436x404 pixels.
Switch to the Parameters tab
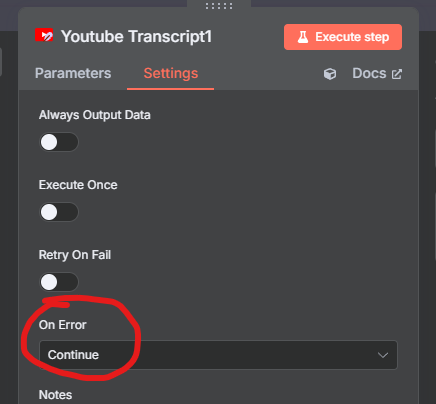[x=73, y=73]
